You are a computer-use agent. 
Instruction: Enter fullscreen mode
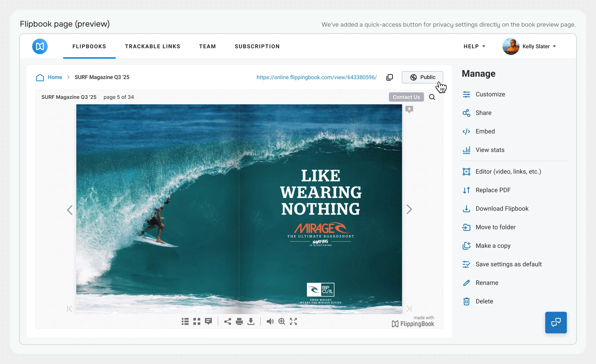click(x=293, y=322)
